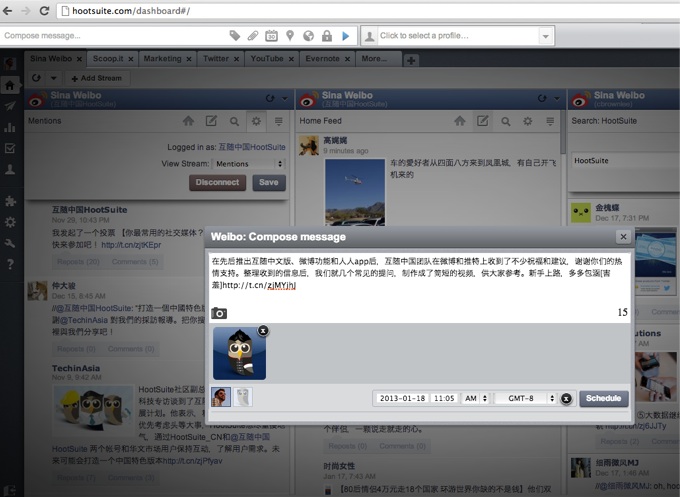Attach a file with the paperclip icon
Viewport: 680px width, 497px height.
tap(253, 36)
